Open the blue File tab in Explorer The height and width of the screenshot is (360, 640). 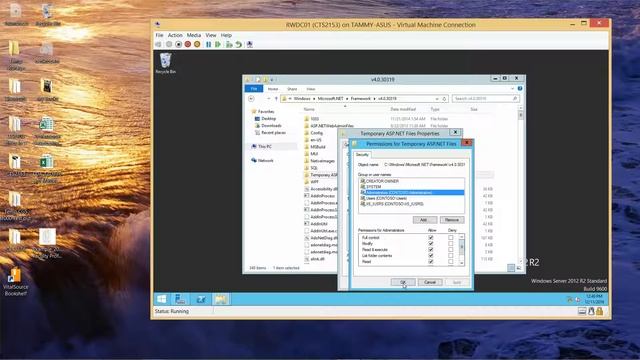(253, 89)
